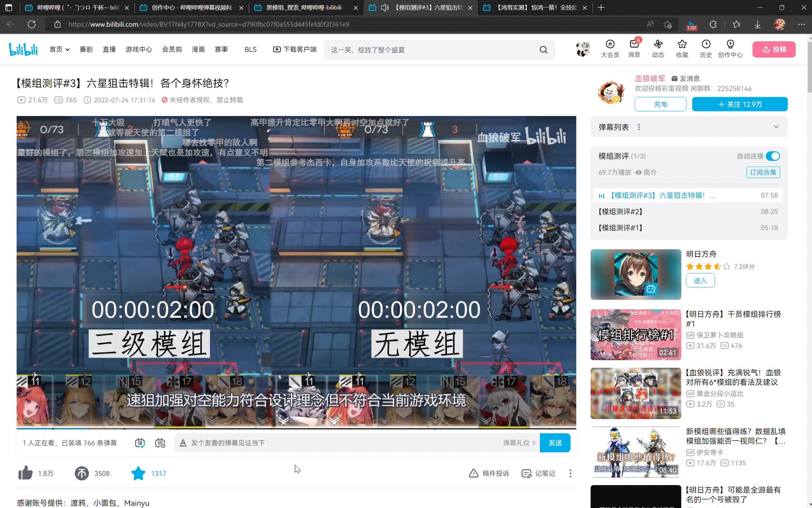Collapse the 弹幕列表 panel chevron

776,126
